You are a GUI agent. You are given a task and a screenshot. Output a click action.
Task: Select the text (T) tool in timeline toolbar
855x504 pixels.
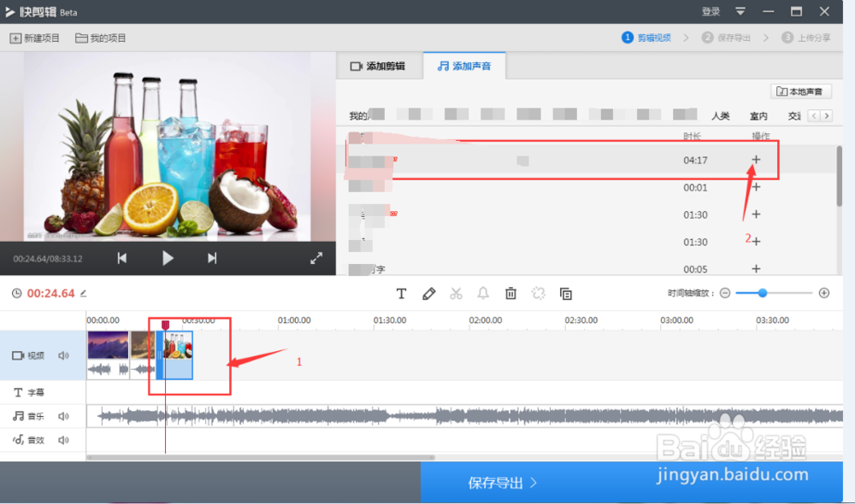coord(401,294)
